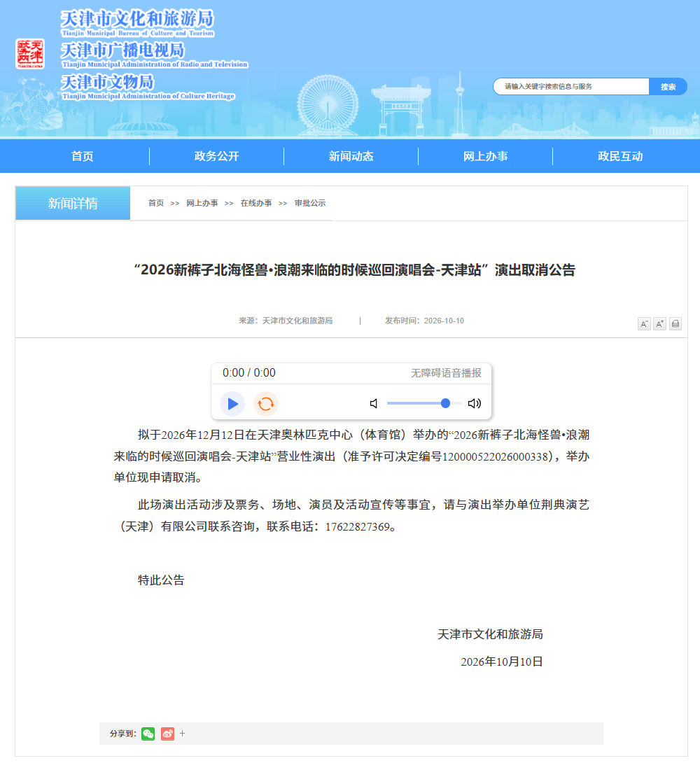This screenshot has width=700, height=777.
Task: Go to 首页 in the breadcrumb
Action: tap(156, 203)
